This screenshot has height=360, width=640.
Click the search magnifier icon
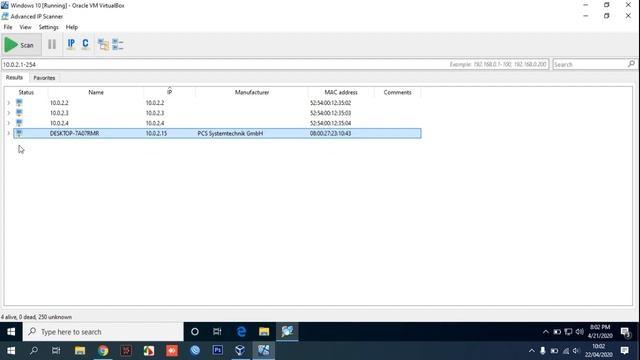tap(631, 64)
